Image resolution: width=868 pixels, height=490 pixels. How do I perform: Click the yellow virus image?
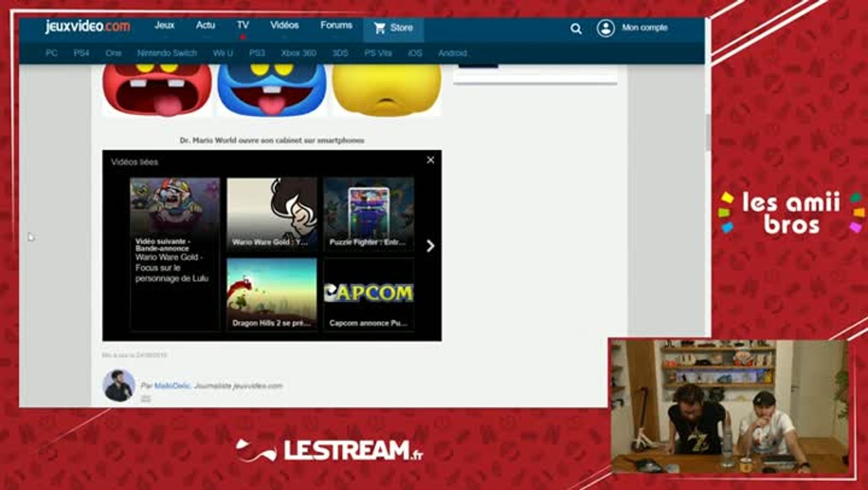coord(386,89)
